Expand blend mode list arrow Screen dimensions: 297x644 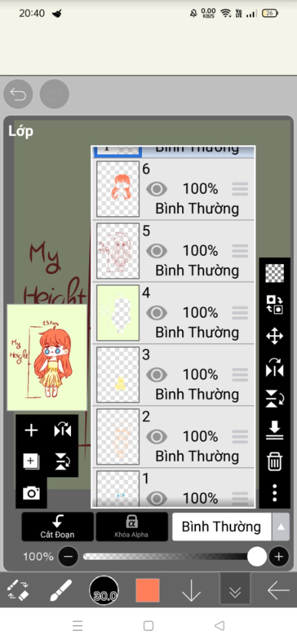(281, 527)
